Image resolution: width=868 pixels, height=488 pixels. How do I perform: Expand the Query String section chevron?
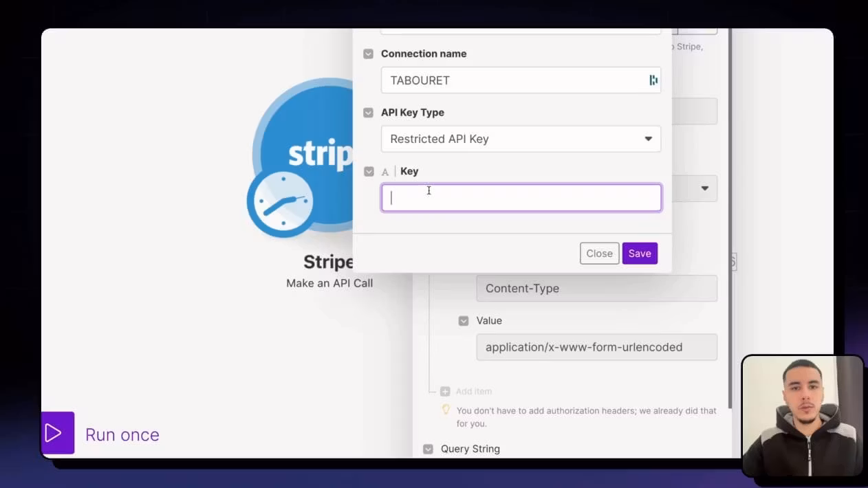pos(428,449)
